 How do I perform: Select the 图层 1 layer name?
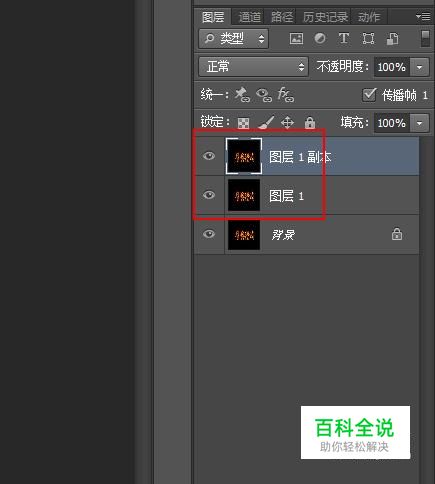tap(286, 196)
